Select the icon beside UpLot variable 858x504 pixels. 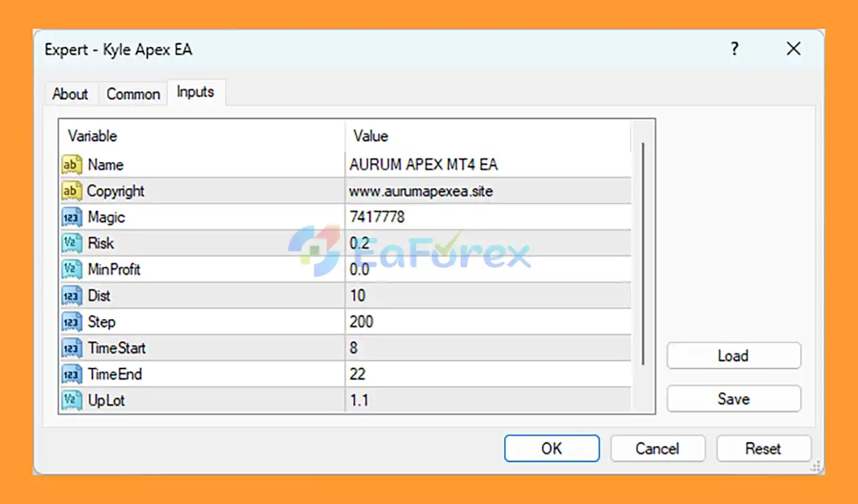click(72, 400)
